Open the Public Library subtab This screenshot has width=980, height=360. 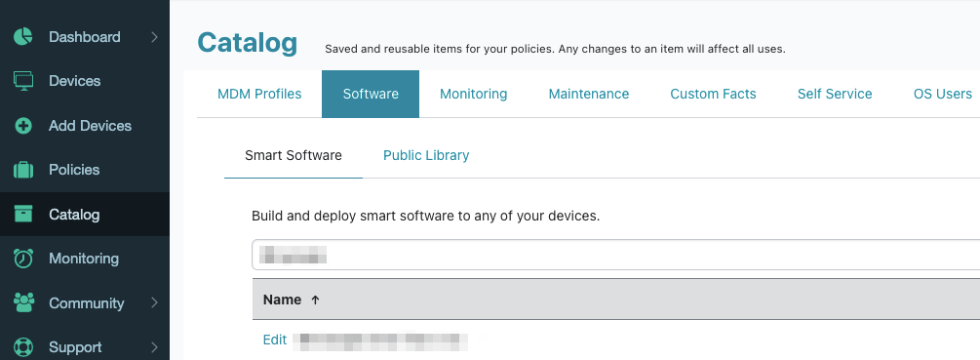pos(426,155)
